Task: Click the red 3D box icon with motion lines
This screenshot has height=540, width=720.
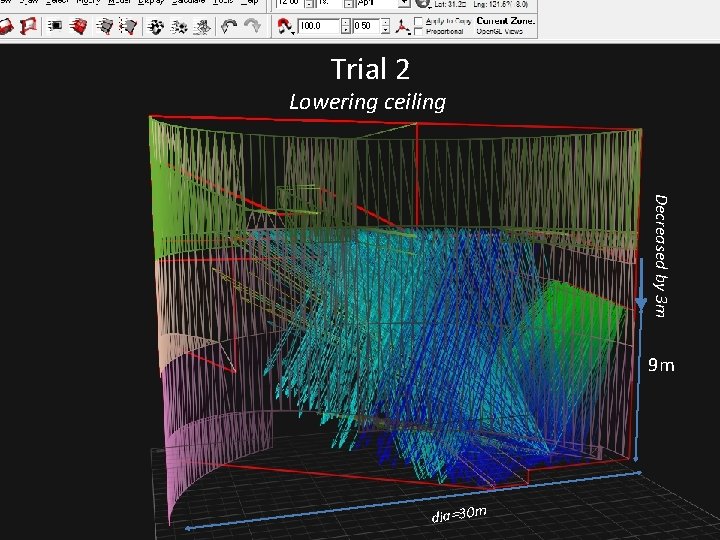Action: (79, 26)
